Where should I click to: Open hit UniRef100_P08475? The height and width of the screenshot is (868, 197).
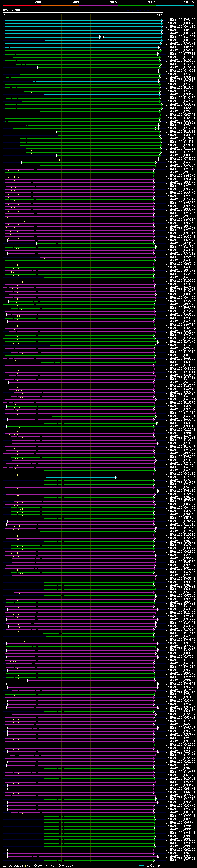pos(180,20)
